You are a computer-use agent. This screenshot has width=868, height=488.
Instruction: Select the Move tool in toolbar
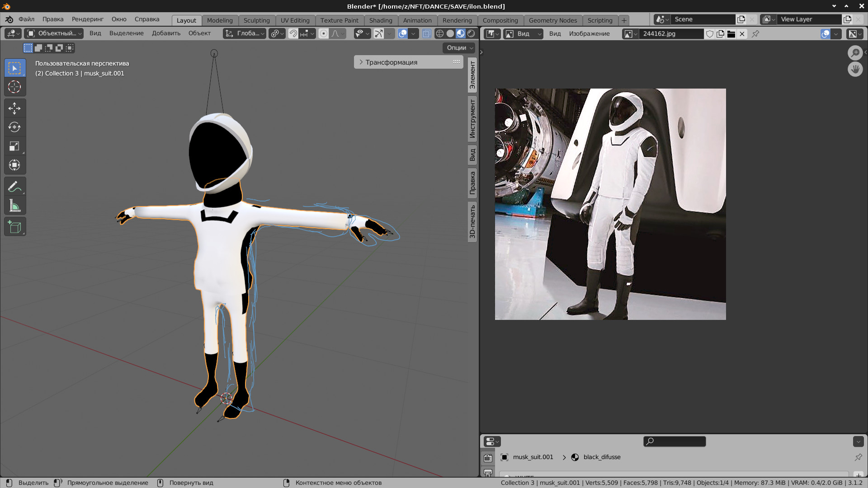tap(14, 108)
